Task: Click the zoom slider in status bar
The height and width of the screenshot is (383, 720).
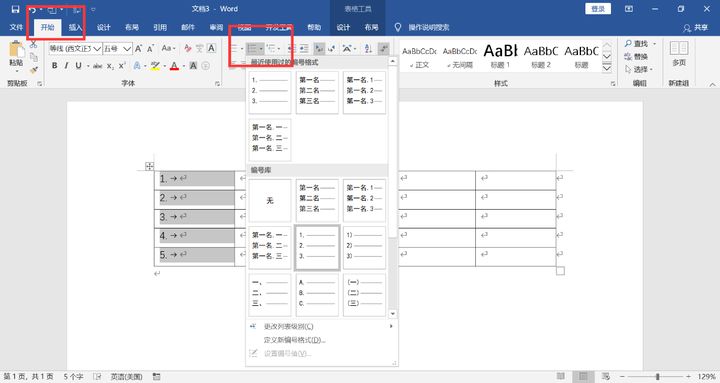Action: (x=657, y=377)
